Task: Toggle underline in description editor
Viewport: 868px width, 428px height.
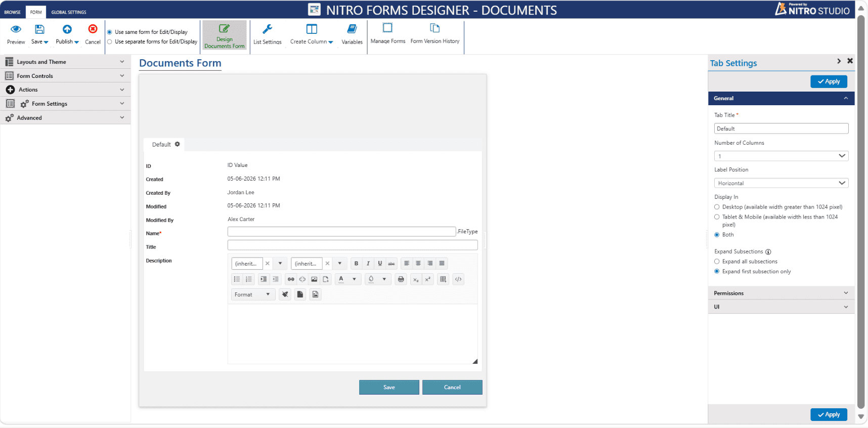Action: click(380, 264)
